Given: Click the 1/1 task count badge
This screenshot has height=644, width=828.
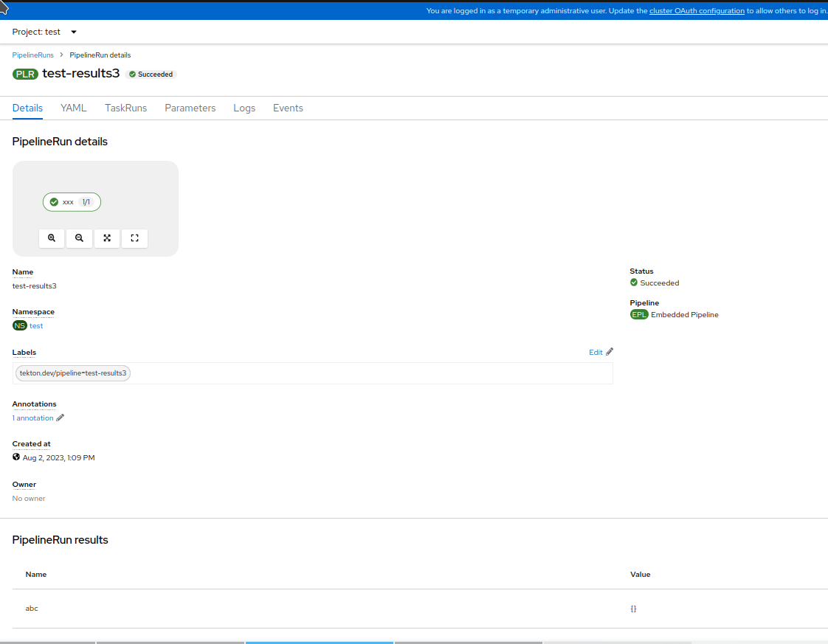Looking at the screenshot, I should coord(86,202).
